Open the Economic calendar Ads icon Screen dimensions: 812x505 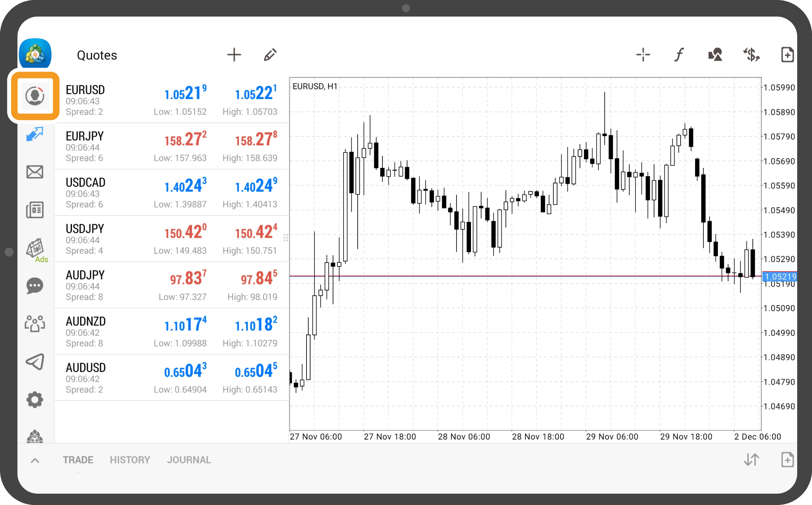click(x=36, y=249)
